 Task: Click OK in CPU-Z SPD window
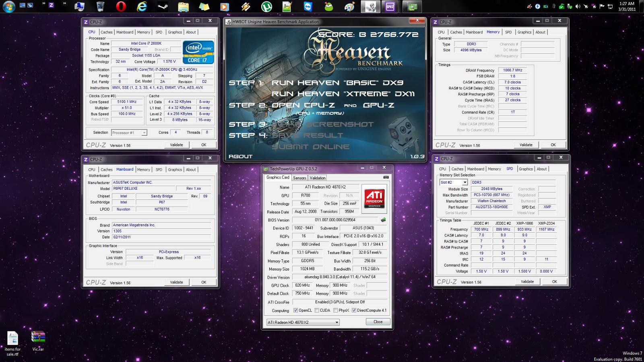(x=555, y=282)
